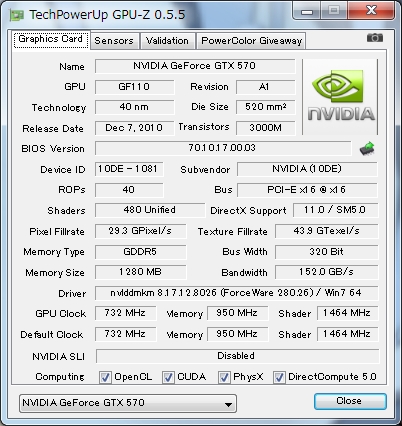Click the "DirectX Support" label

[x=248, y=211]
